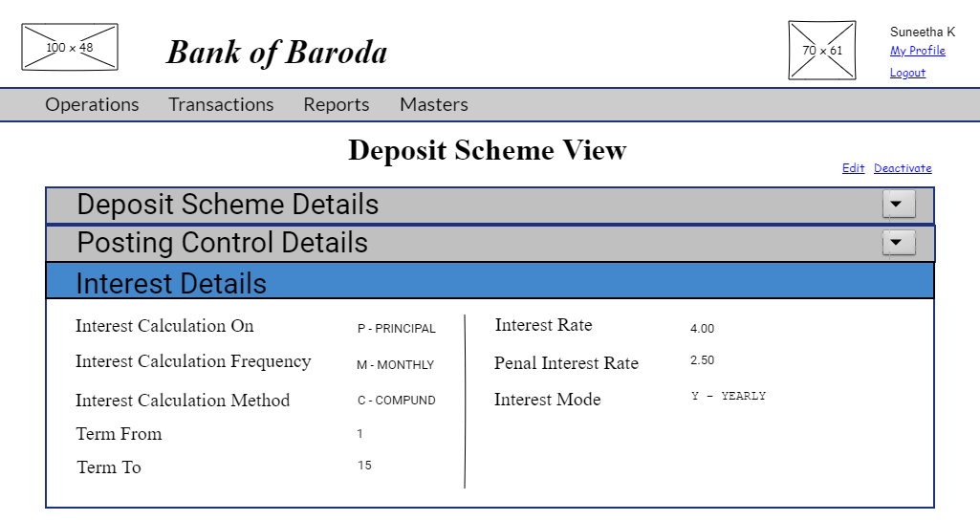Viewport: 980px width, 521px height.
Task: Click the value Y - YEARLY
Action: [x=729, y=396]
